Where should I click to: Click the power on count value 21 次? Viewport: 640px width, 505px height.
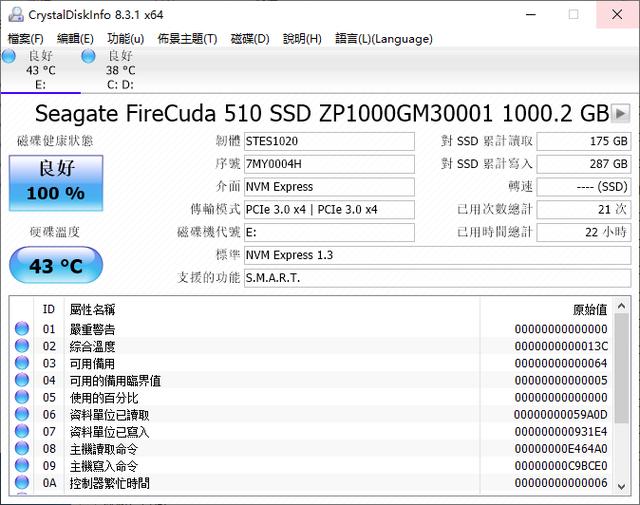click(584, 210)
